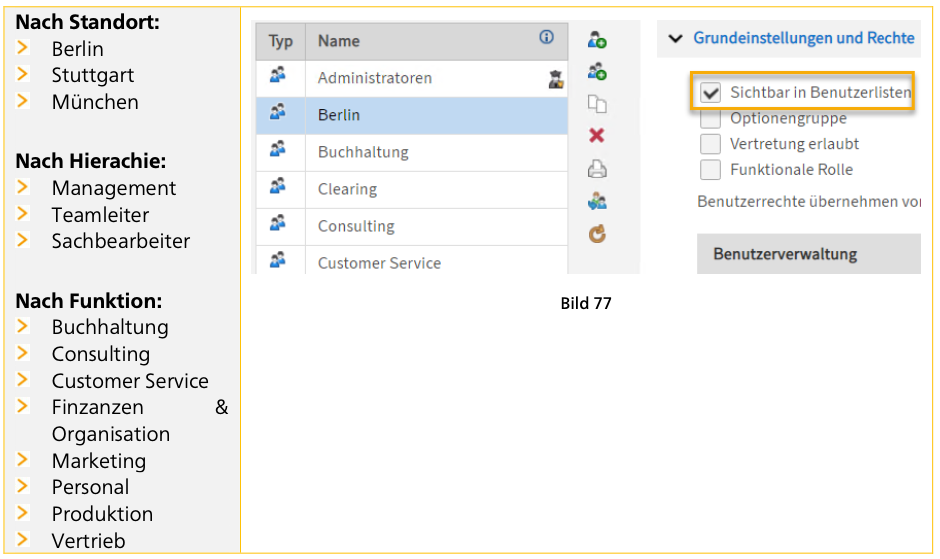Click the print icon in the toolbar
This screenshot has width=940, height=559.
pyautogui.click(x=596, y=169)
